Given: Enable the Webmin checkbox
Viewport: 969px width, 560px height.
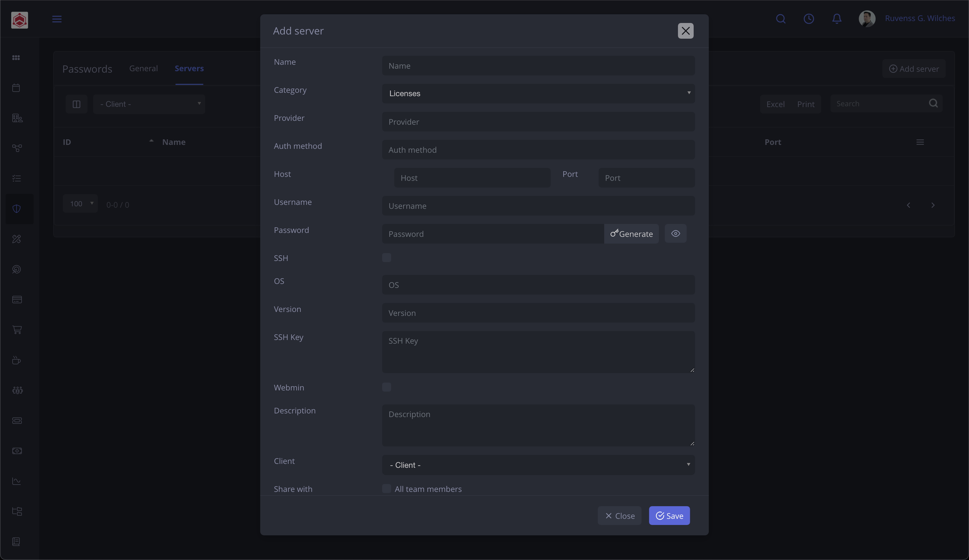Looking at the screenshot, I should (x=386, y=387).
